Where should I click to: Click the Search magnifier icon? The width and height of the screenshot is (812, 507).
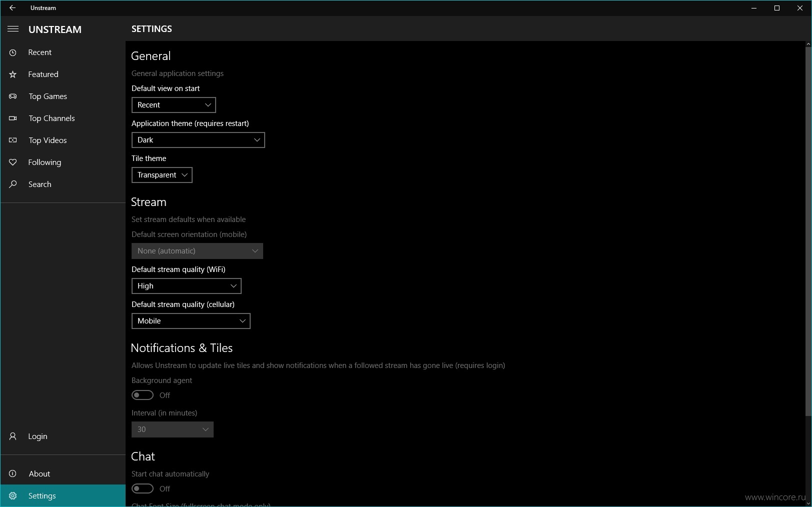(13, 184)
